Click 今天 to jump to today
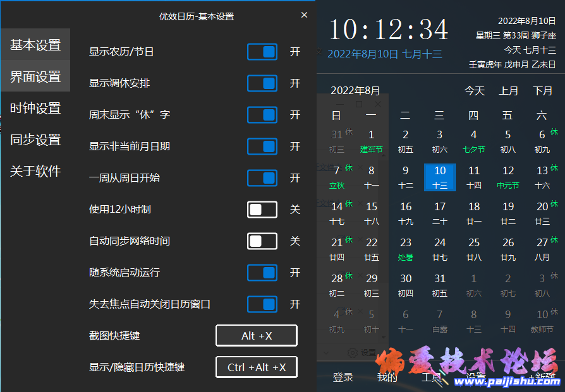 coord(475,91)
